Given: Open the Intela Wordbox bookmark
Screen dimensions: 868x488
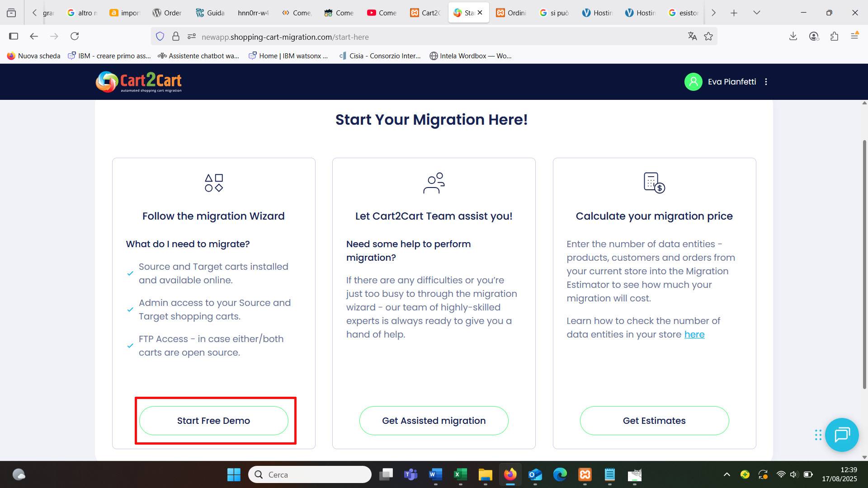Looking at the screenshot, I should pos(471,56).
